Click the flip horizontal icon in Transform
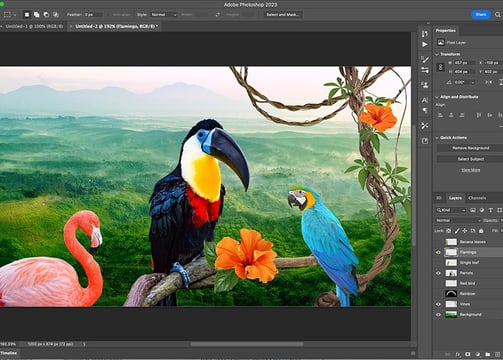 pos(489,82)
